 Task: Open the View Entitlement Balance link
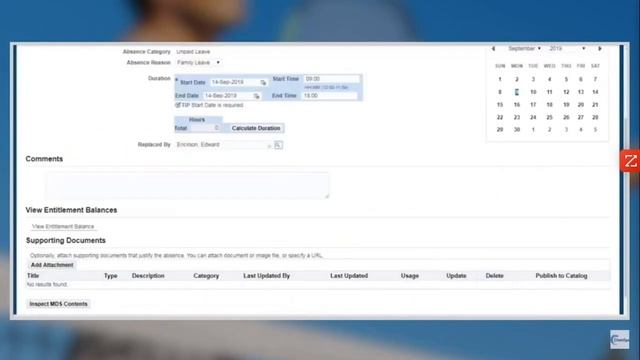63,227
